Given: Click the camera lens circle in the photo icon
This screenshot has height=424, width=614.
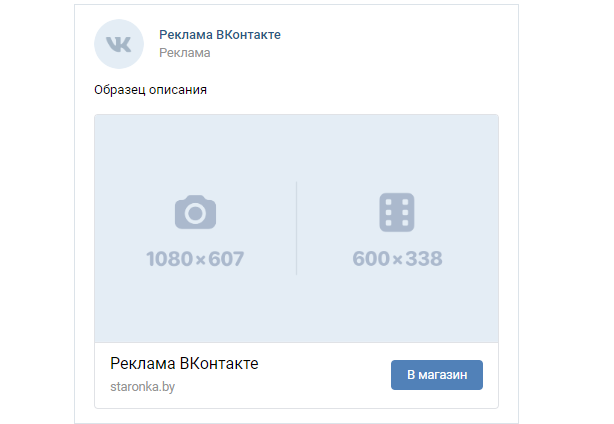Looking at the screenshot, I should tap(195, 213).
